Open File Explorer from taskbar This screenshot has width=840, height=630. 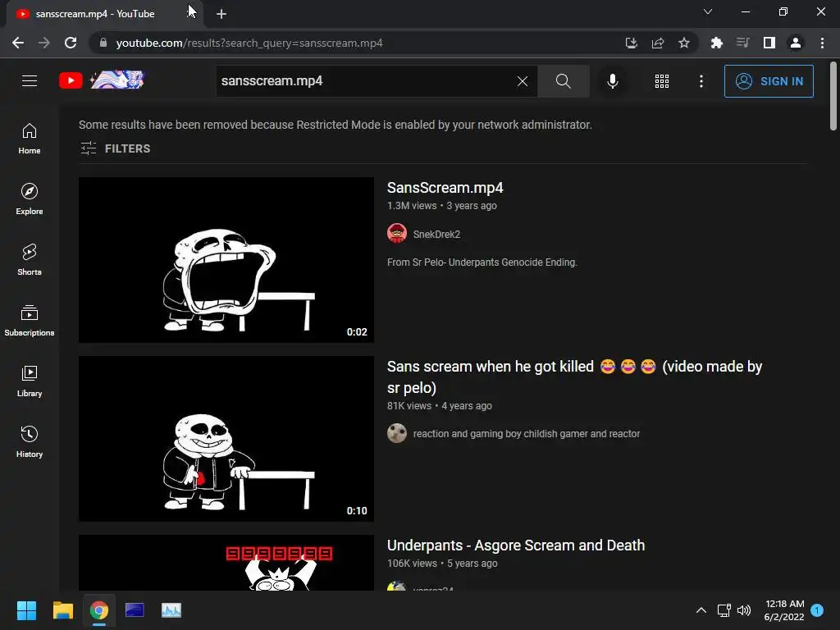[62, 610]
